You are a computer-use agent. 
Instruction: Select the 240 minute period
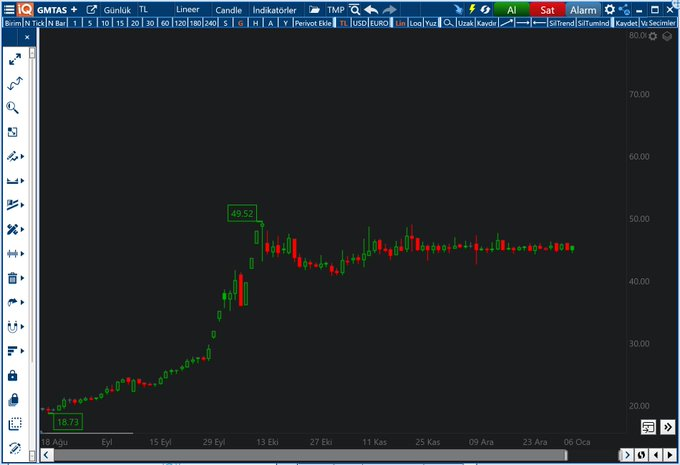pos(210,23)
